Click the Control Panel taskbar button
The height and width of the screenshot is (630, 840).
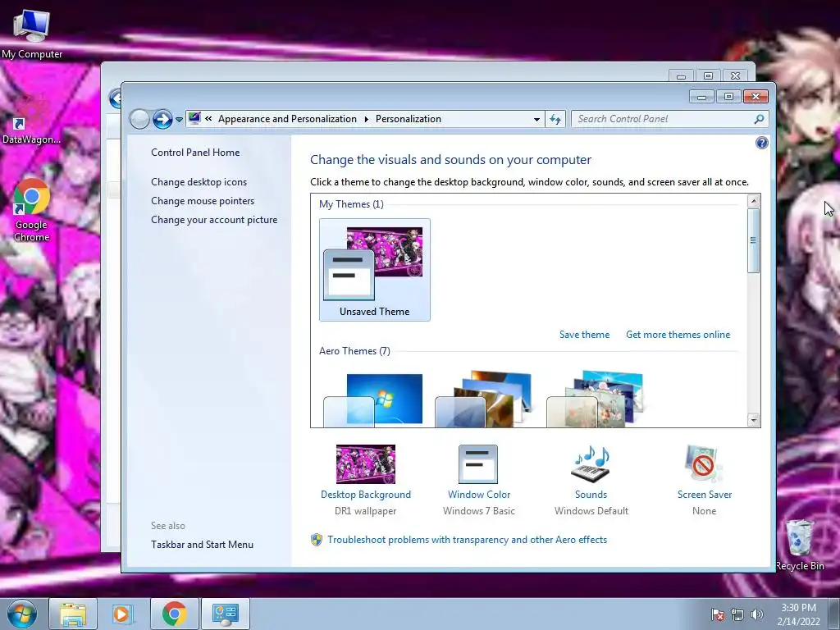click(225, 614)
